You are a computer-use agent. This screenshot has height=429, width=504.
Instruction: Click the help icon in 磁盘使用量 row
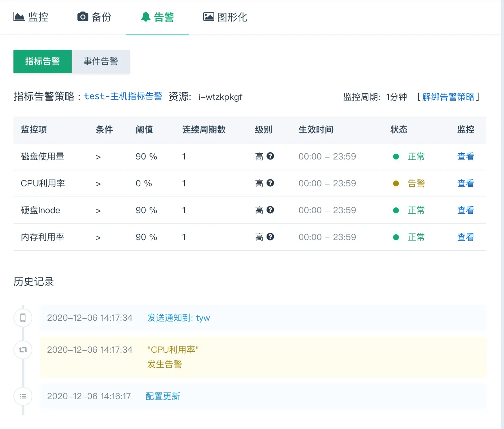(x=270, y=156)
